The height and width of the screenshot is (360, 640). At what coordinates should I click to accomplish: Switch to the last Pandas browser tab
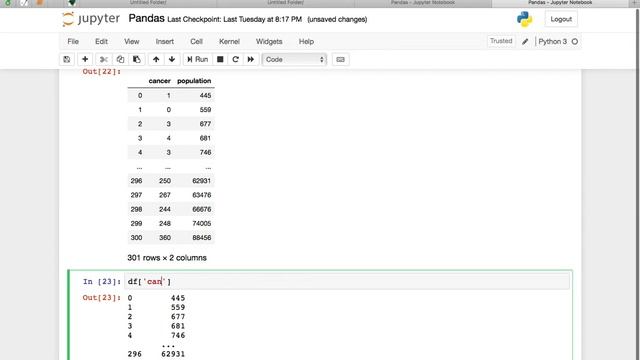click(560, 3)
